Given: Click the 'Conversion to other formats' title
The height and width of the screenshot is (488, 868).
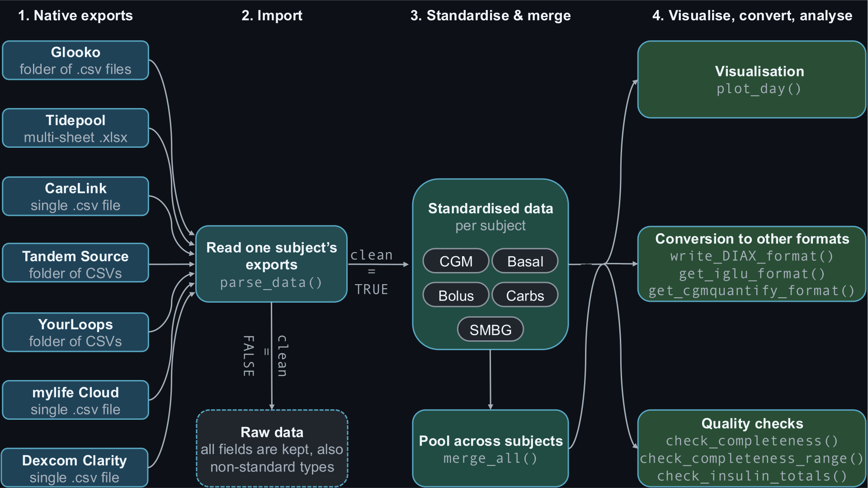Looking at the screenshot, I should coord(752,239).
